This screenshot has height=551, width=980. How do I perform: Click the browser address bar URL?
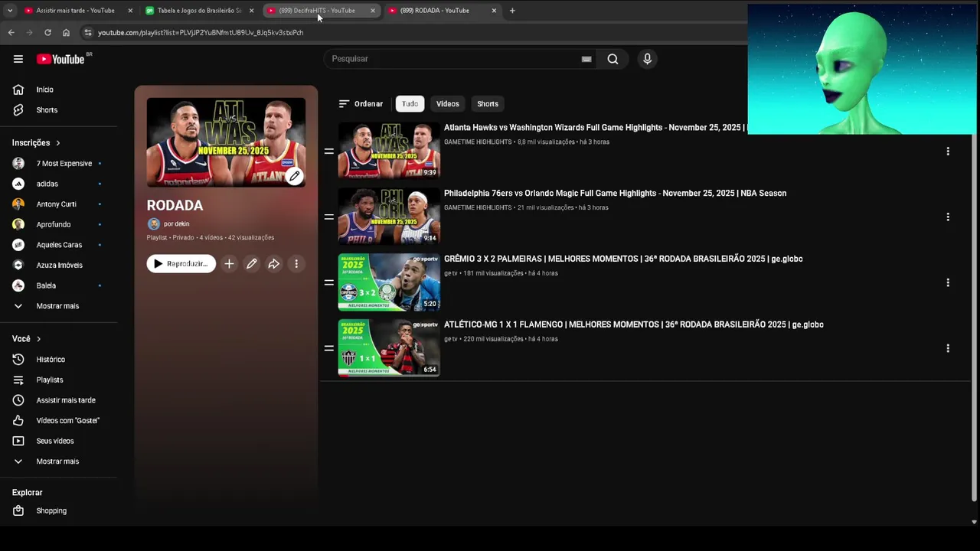[x=201, y=33]
